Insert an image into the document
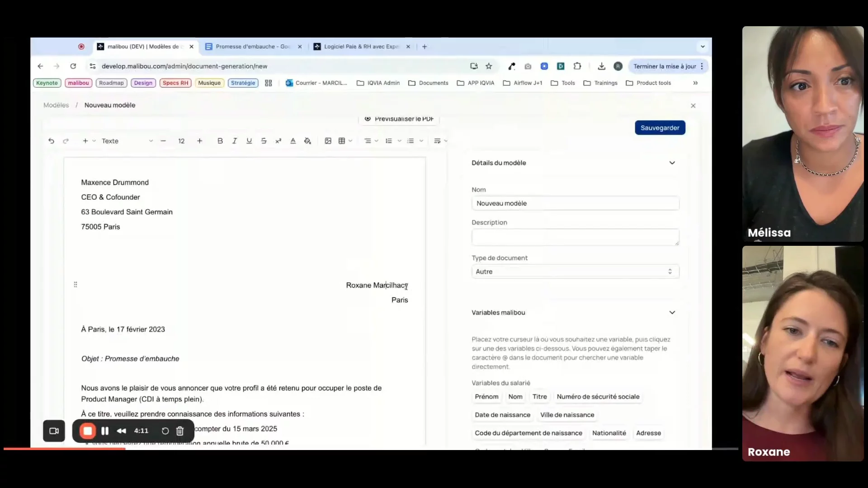 click(x=328, y=141)
